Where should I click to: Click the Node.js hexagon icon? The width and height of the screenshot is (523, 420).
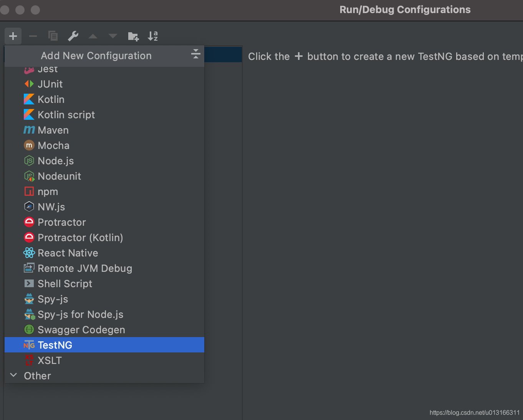tap(29, 160)
